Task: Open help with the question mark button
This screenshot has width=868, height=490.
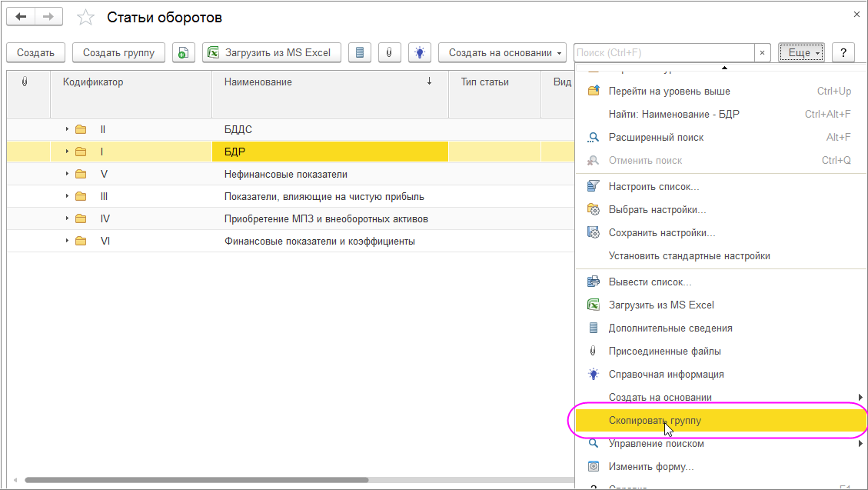Action: point(843,52)
